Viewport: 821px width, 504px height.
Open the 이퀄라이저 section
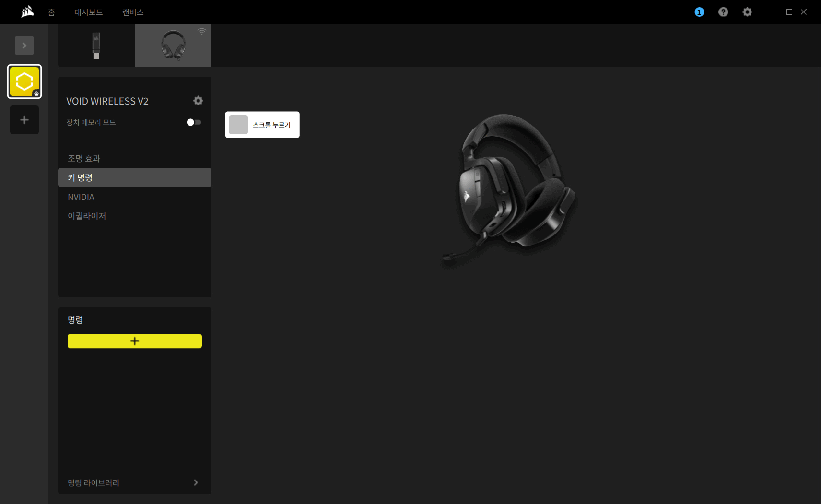[135, 216]
